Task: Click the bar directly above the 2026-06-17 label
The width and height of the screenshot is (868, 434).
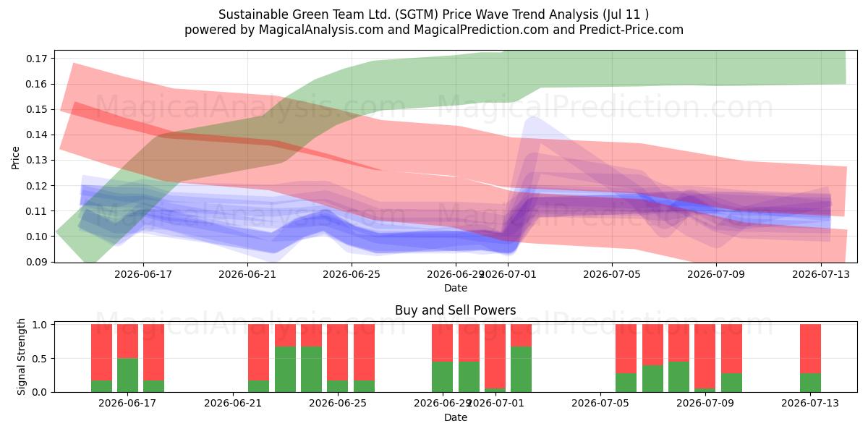Action: click(x=128, y=358)
